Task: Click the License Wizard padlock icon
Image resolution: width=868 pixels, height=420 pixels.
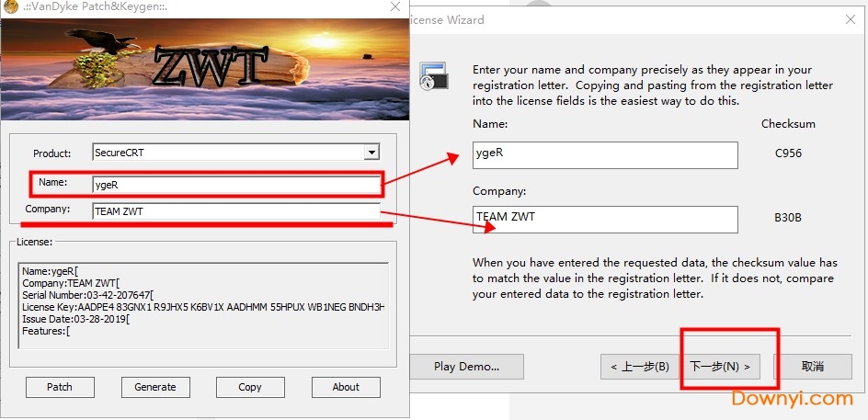Action: pyautogui.click(x=433, y=75)
